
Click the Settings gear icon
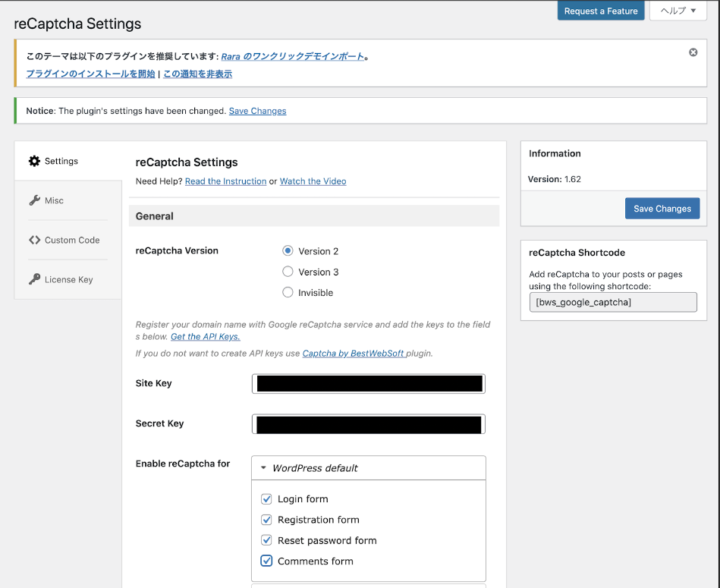[x=34, y=161]
